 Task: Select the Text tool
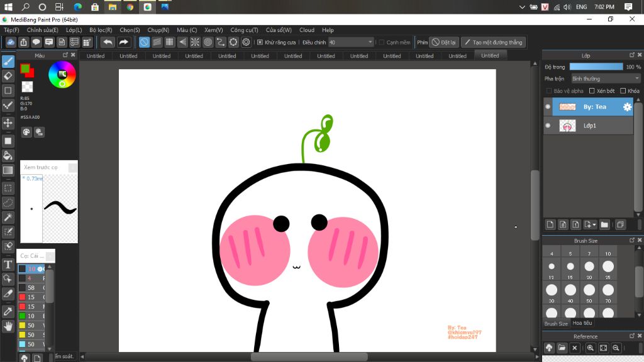tap(8, 265)
